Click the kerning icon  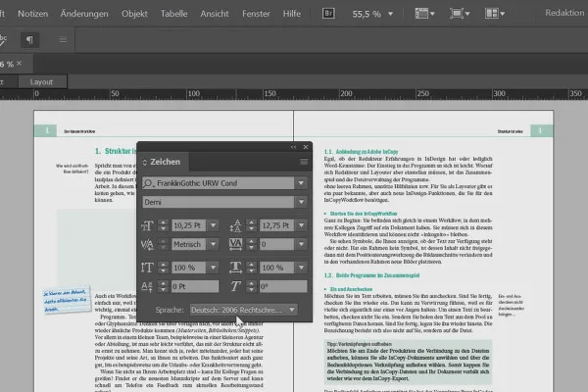point(147,245)
